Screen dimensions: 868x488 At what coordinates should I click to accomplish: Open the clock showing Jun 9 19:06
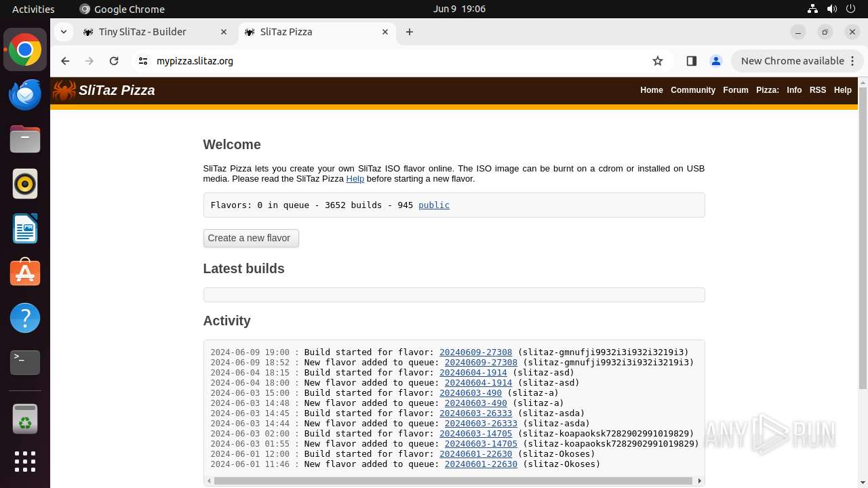click(x=459, y=9)
